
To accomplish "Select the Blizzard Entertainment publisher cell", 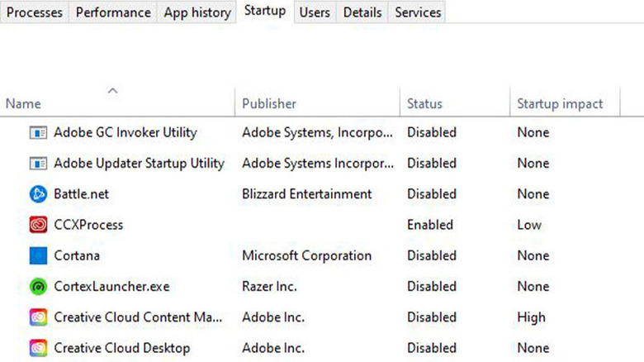I will 306,194.
